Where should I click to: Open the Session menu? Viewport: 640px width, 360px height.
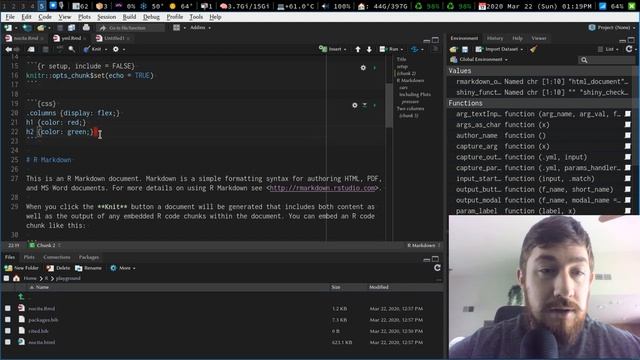(107, 17)
